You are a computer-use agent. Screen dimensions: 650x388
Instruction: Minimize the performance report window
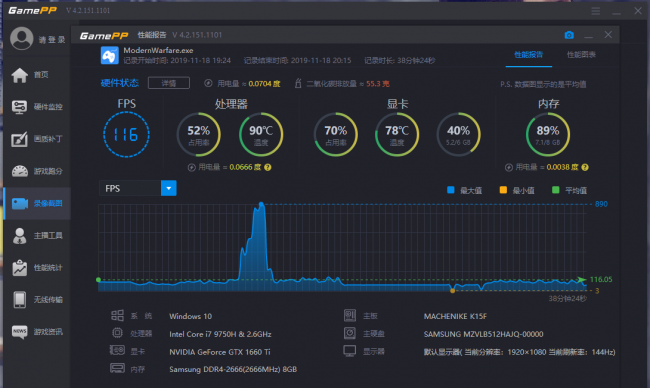point(588,36)
